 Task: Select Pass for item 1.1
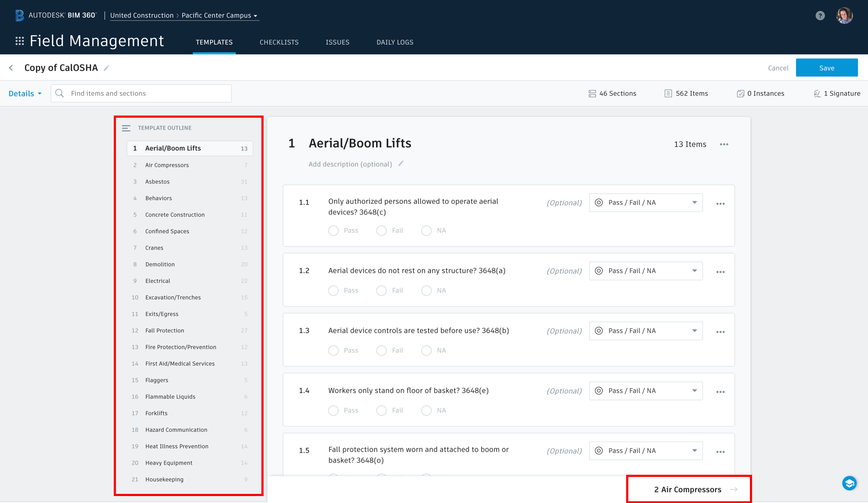click(x=333, y=230)
